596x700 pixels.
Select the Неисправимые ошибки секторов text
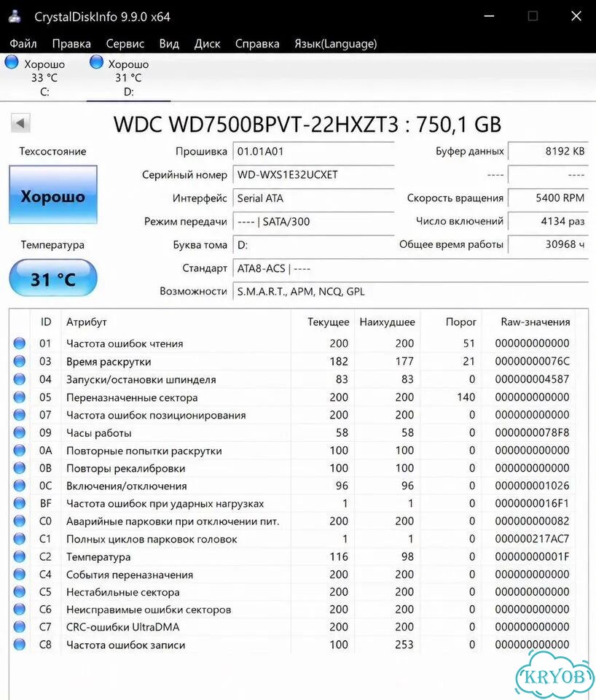[x=149, y=610]
